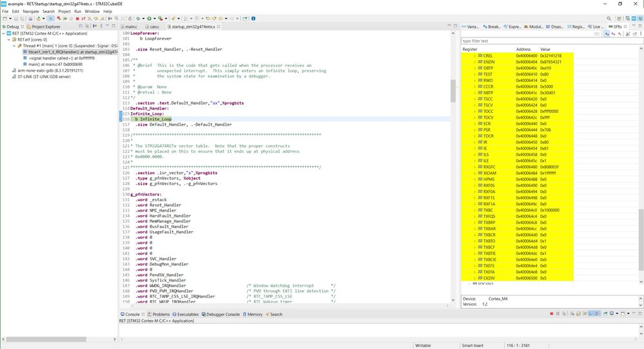Click the editor vertical scrollbar thumb
This screenshot has width=644, height=349.
tap(453, 90)
